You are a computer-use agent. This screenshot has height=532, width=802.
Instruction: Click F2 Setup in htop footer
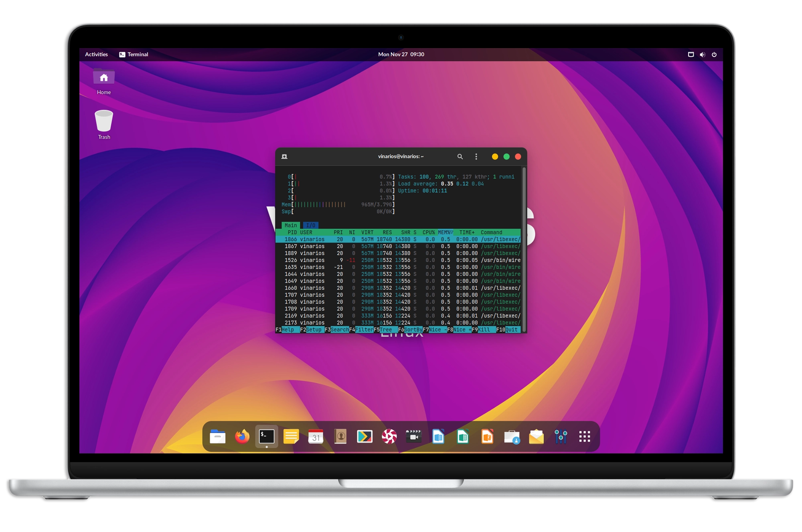(x=312, y=330)
